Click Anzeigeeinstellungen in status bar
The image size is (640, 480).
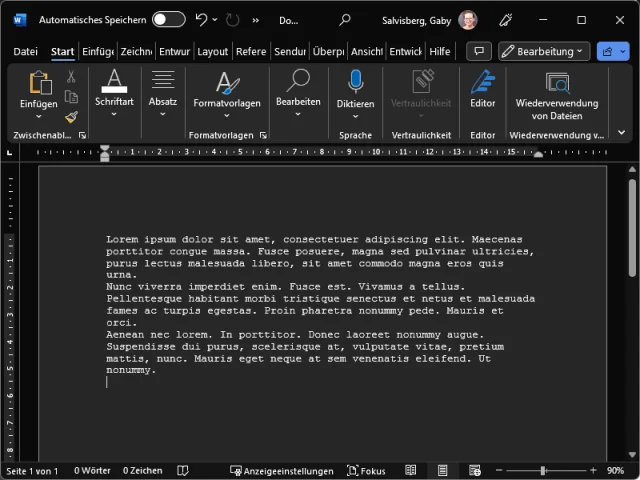[281, 470]
